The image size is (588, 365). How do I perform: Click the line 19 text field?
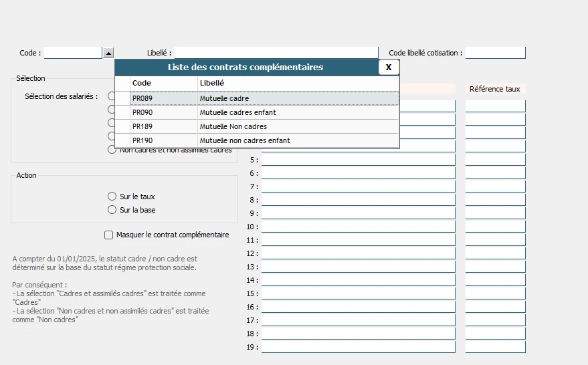point(358,347)
